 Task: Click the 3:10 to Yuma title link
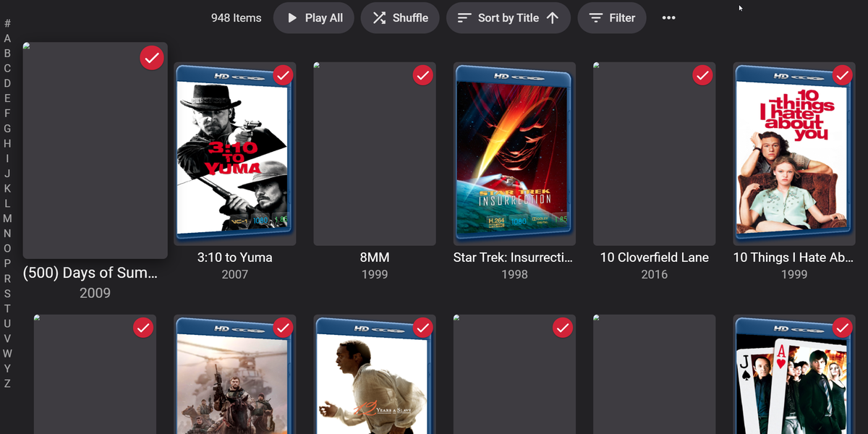coord(234,258)
